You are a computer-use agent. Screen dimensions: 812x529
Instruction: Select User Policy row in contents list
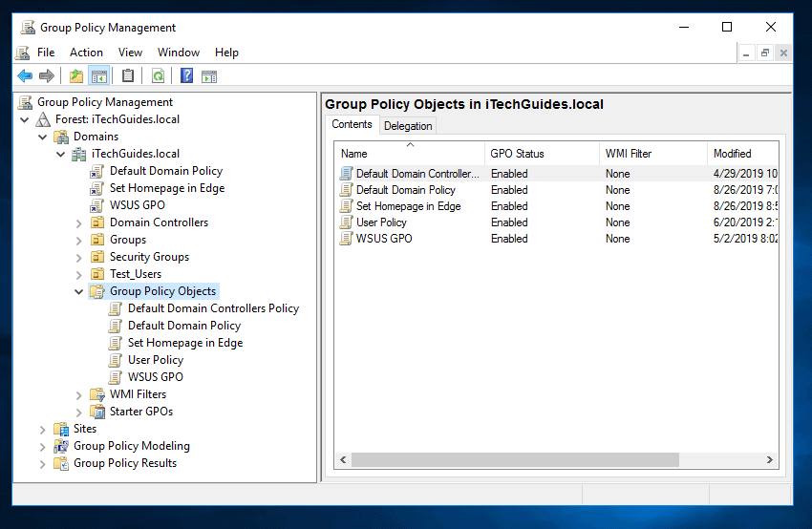click(381, 222)
